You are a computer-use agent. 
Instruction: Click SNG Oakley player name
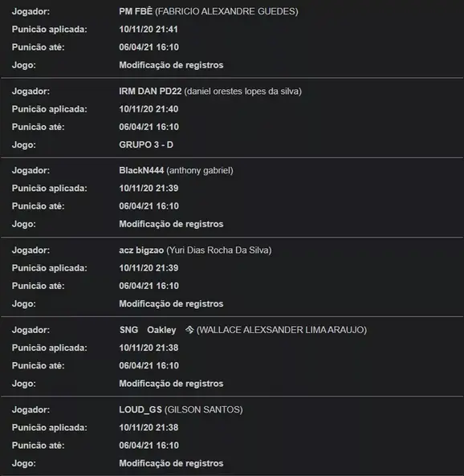click(148, 330)
